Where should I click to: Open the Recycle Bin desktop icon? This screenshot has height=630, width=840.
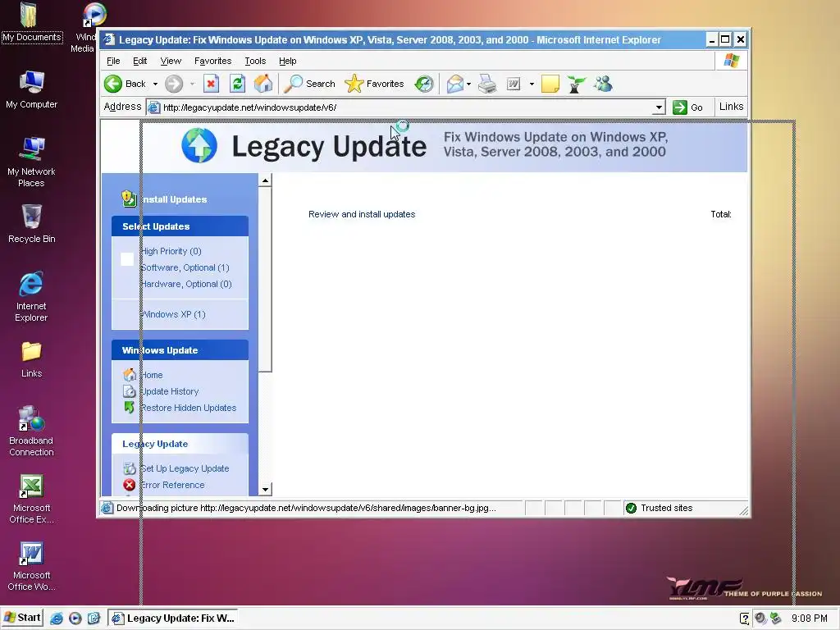point(32,224)
